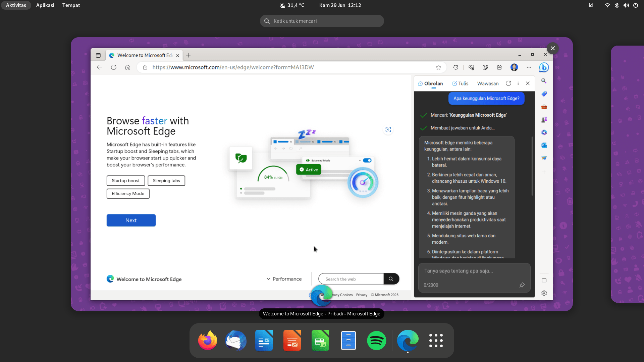Switch to the Obrolan tab
This screenshot has height=362, width=644.
431,83
